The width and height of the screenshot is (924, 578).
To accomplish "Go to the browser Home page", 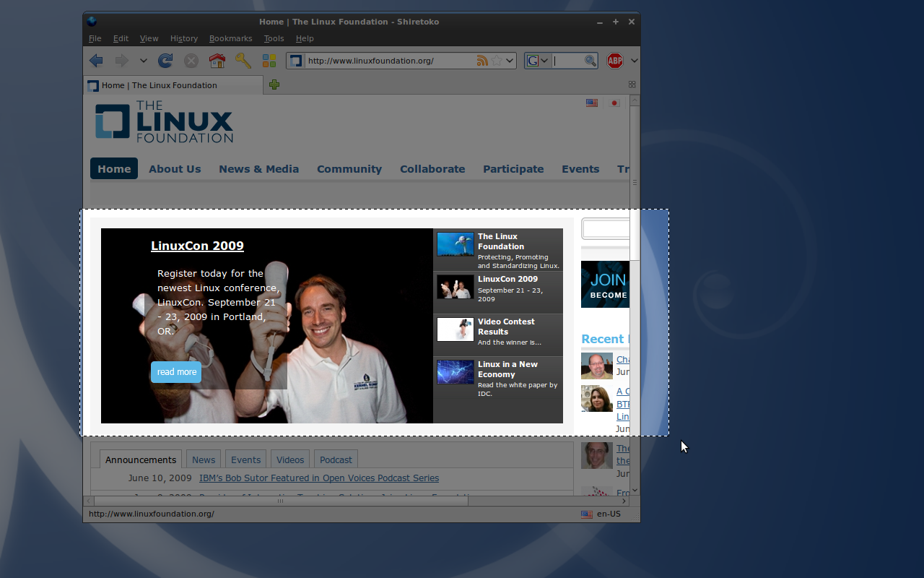I will pyautogui.click(x=217, y=61).
